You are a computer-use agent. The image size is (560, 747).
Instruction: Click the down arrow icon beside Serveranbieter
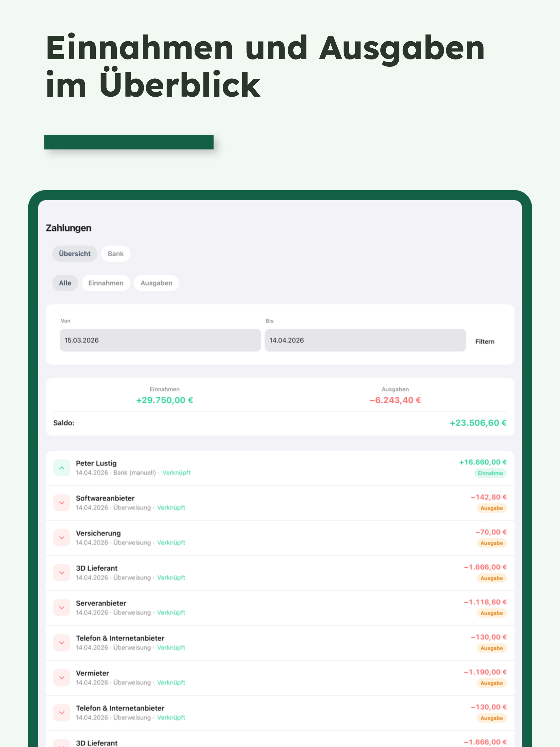pyautogui.click(x=62, y=607)
